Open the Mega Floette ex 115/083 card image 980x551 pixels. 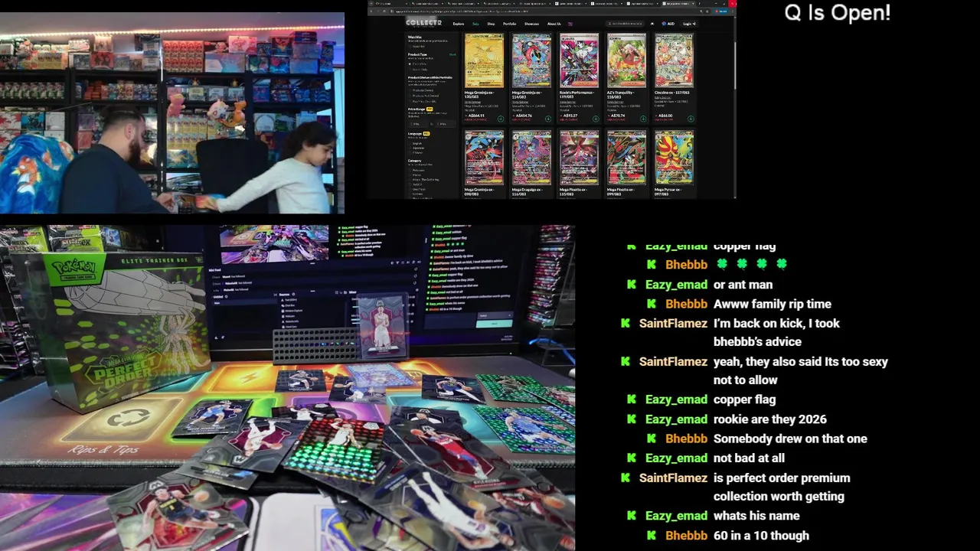click(x=579, y=158)
